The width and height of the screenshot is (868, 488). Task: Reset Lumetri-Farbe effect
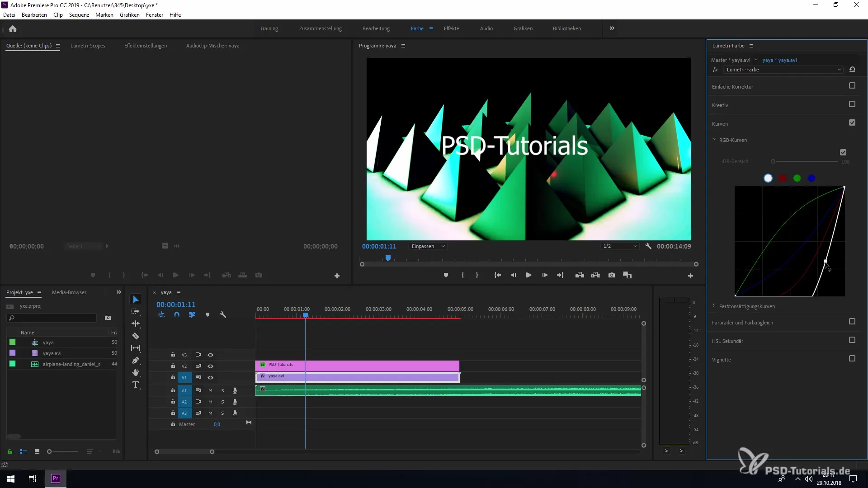click(852, 70)
